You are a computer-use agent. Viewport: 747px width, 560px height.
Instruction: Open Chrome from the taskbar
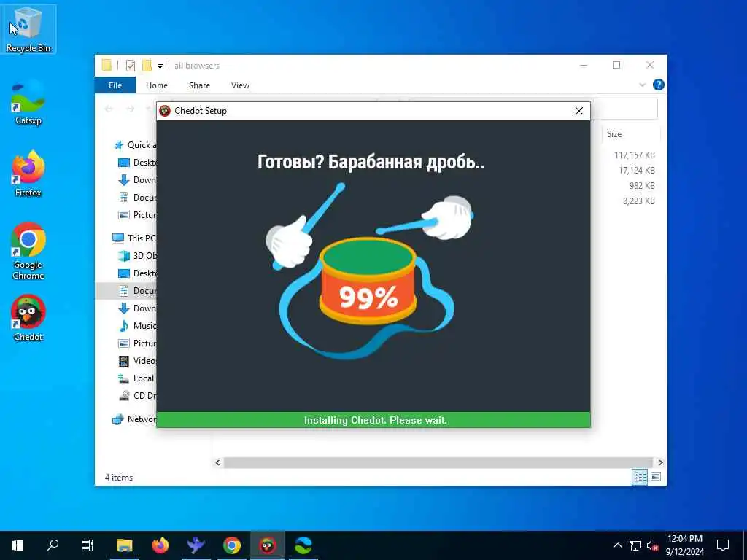pyautogui.click(x=231, y=545)
